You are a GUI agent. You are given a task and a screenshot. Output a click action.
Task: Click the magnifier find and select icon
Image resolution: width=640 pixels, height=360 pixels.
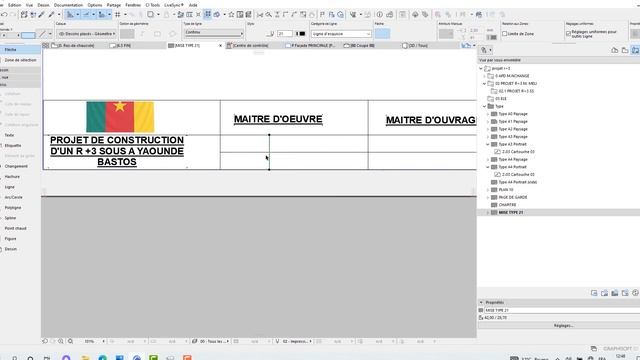pos(268,15)
